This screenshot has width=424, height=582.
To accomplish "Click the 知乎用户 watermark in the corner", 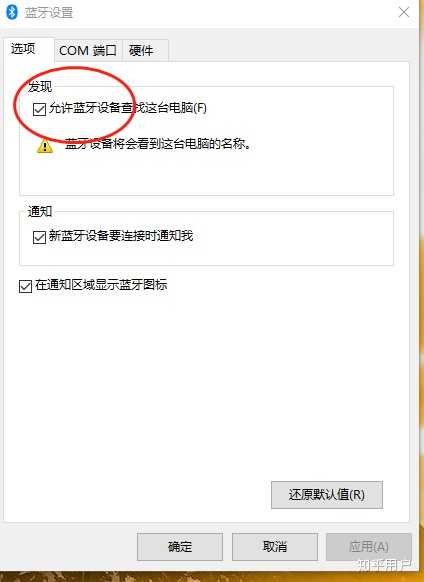I will tap(384, 566).
